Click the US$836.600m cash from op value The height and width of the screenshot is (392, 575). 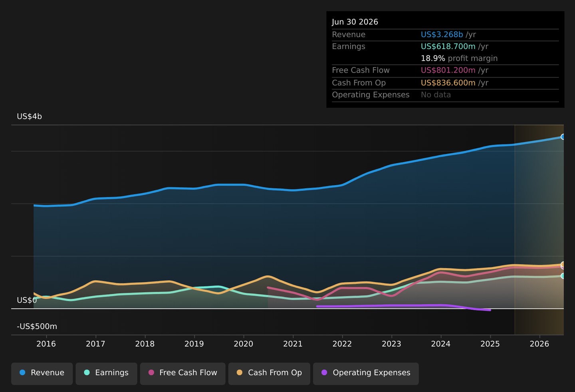coord(448,83)
